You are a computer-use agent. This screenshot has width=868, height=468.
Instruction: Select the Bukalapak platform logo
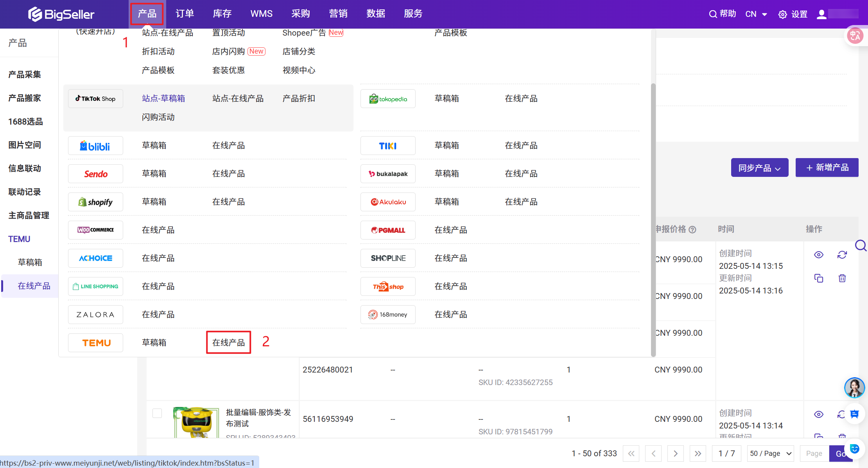point(388,174)
